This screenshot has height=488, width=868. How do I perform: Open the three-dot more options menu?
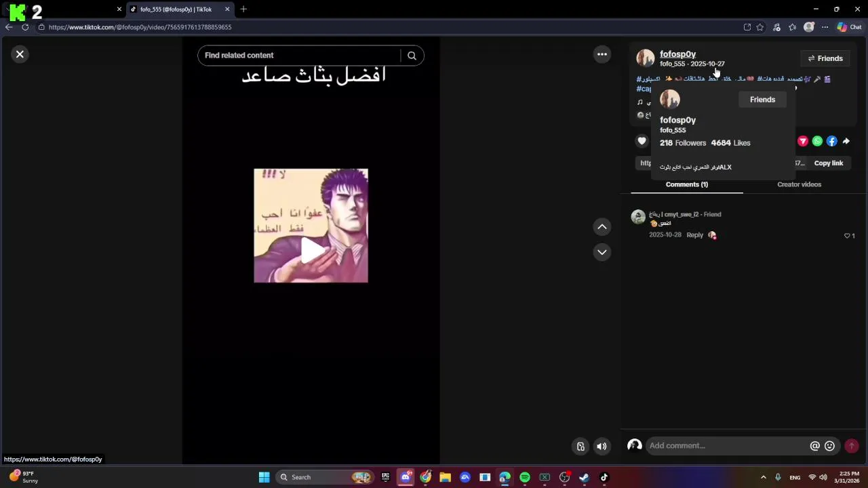(602, 54)
